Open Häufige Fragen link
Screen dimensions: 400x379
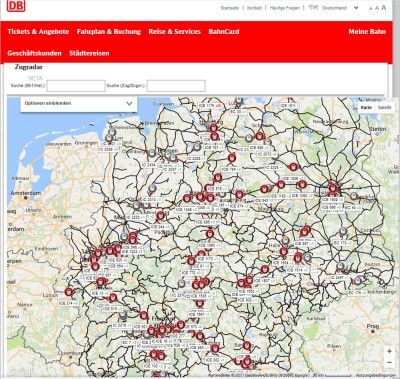pyautogui.click(x=285, y=8)
